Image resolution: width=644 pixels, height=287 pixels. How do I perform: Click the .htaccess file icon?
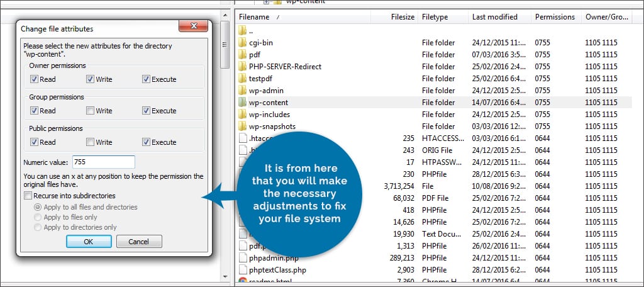click(x=243, y=138)
